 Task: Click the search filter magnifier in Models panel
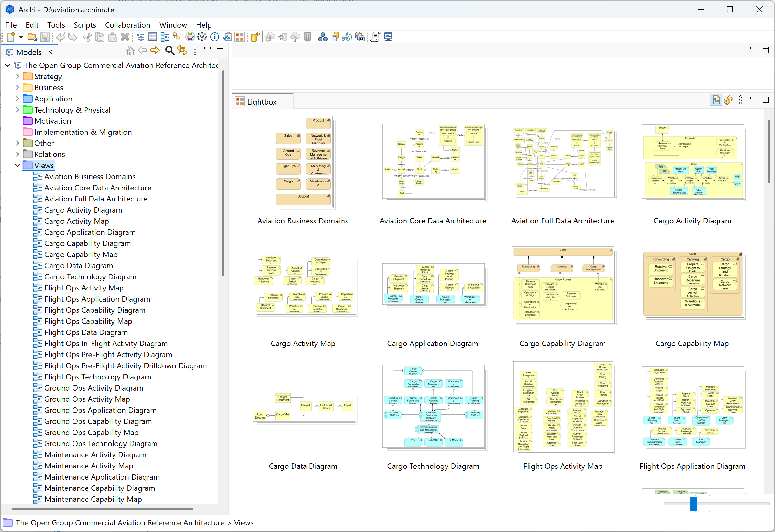pyautogui.click(x=170, y=51)
